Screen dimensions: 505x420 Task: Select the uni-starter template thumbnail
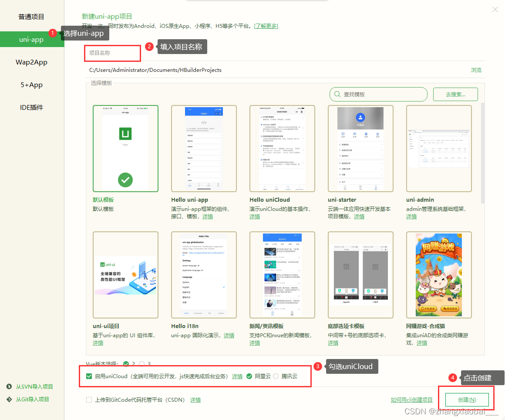[x=360, y=148]
